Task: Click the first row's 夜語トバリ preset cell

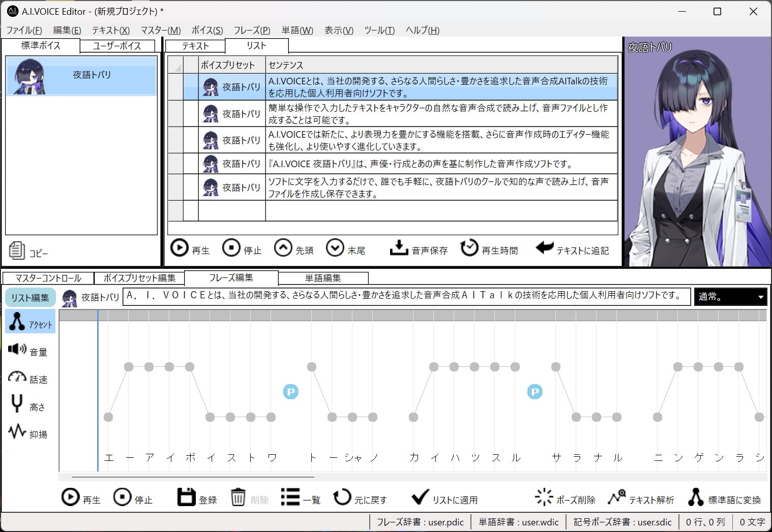Action: point(232,87)
